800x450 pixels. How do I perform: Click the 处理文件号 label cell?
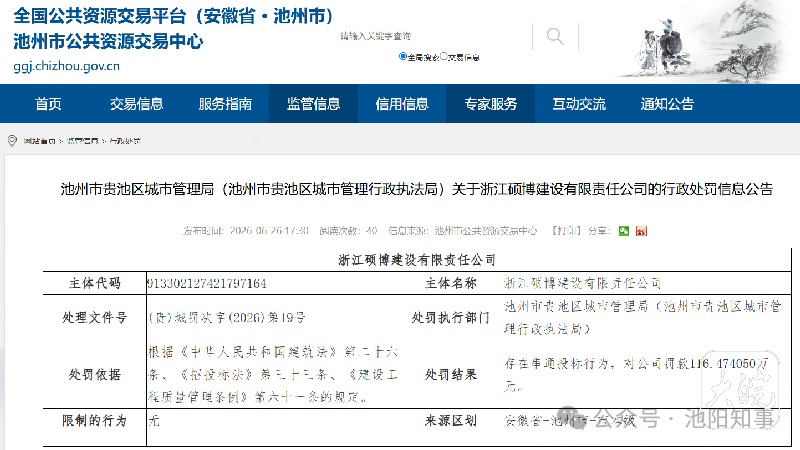(x=95, y=318)
